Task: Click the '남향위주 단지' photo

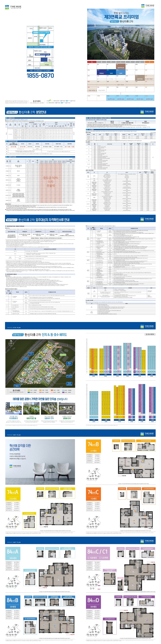Action: 49,408
